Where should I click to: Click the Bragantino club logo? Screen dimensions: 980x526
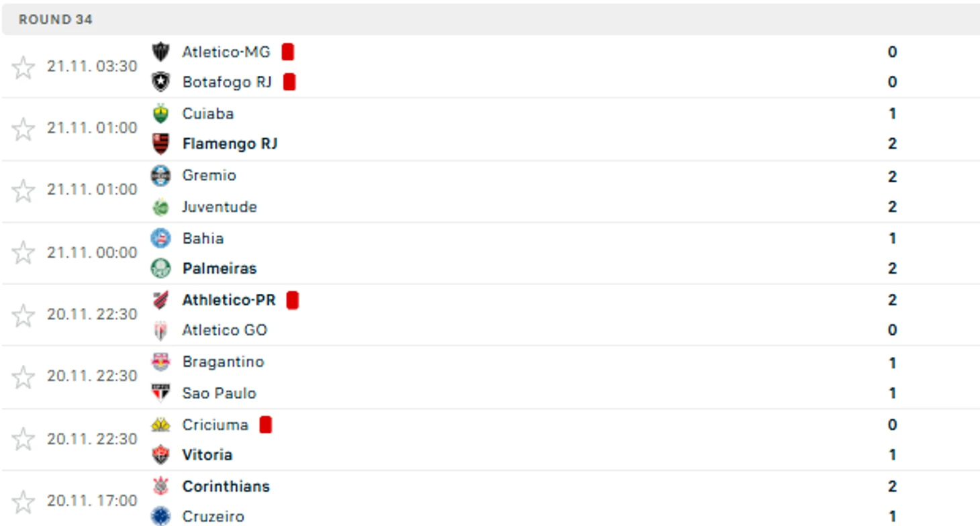(x=160, y=362)
